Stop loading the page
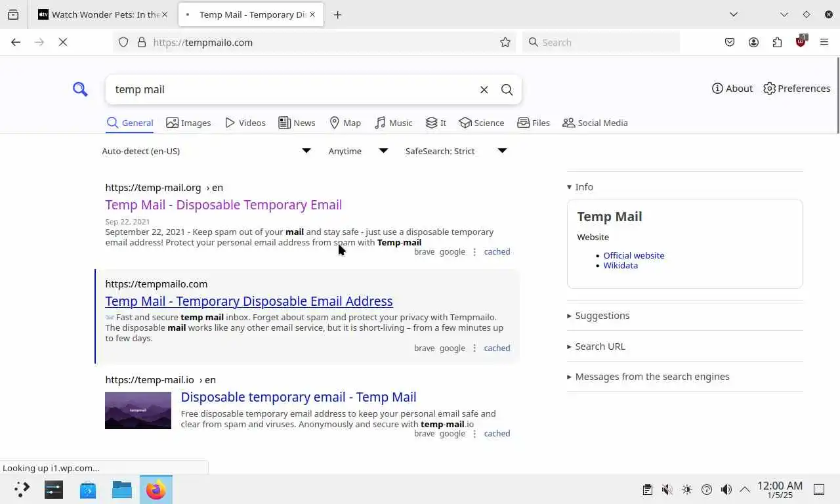The height and width of the screenshot is (504, 840). [63, 42]
